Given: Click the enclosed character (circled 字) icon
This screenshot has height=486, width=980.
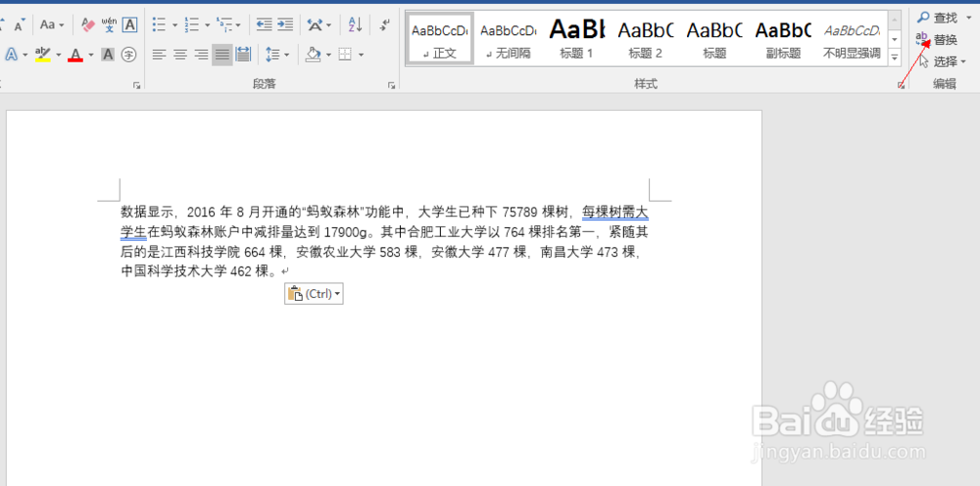Looking at the screenshot, I should pyautogui.click(x=128, y=55).
